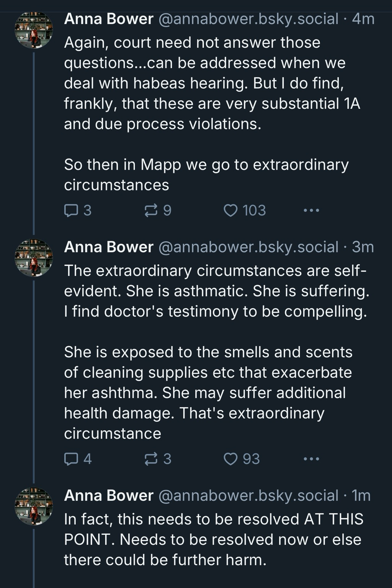This screenshot has width=392, height=588.
Task: Open Anna Bower name on 4m post
Action: [x=109, y=19]
